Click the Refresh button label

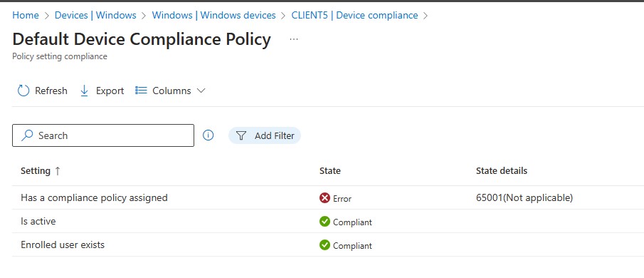pyautogui.click(x=51, y=91)
